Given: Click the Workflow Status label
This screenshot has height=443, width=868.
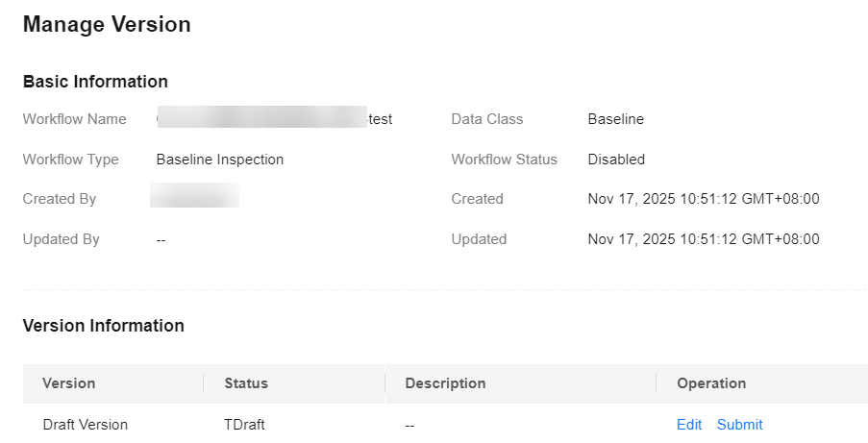Looking at the screenshot, I should pos(505,160).
